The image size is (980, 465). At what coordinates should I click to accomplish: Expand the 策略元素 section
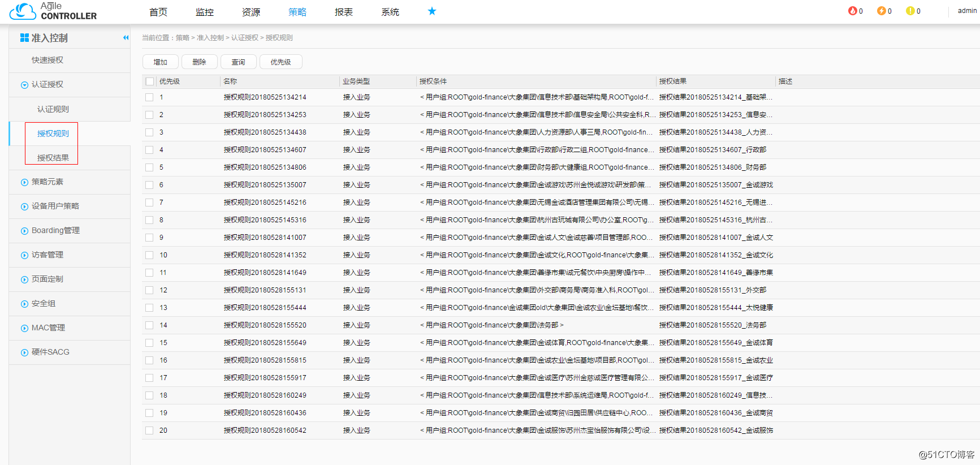click(24, 182)
